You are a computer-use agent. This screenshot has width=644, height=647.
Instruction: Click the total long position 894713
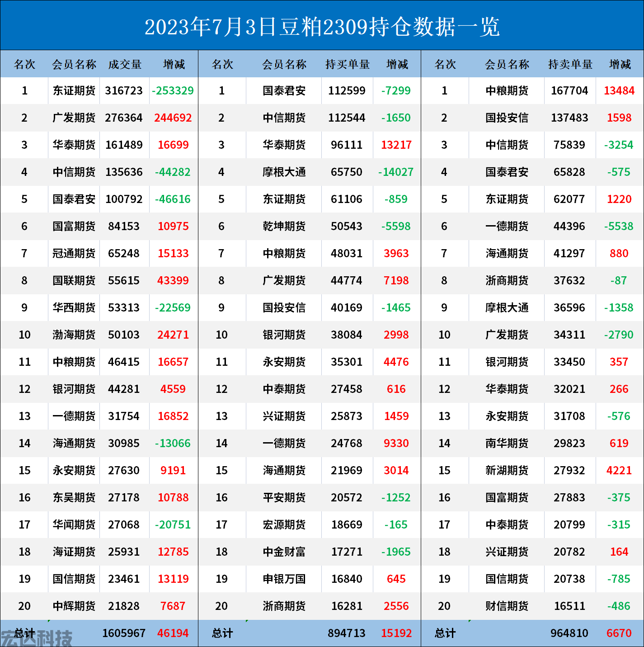pyautogui.click(x=347, y=633)
